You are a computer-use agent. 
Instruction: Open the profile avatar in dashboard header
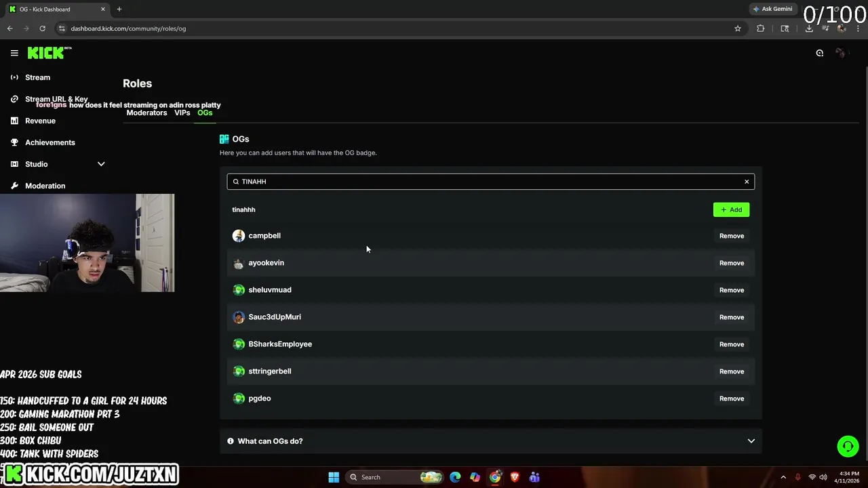coord(841,53)
